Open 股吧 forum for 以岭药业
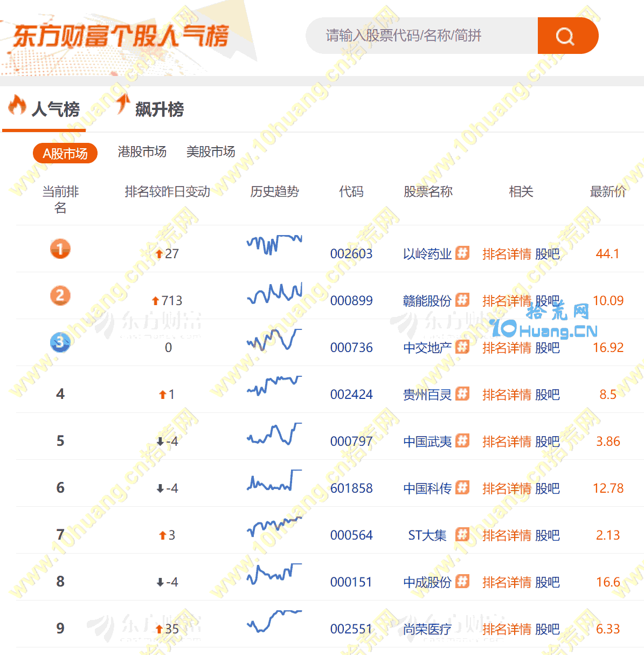Screen dimensions: 644x655 [548, 254]
